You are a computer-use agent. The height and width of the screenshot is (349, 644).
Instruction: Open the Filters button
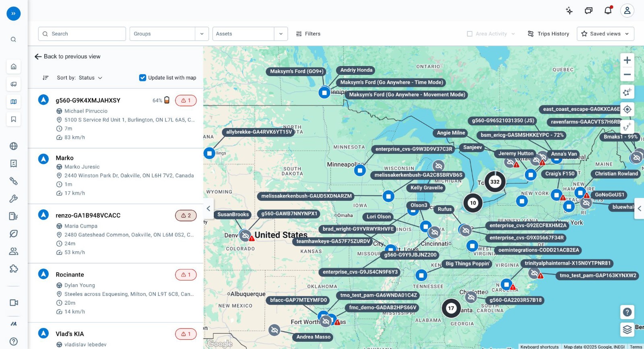point(308,34)
